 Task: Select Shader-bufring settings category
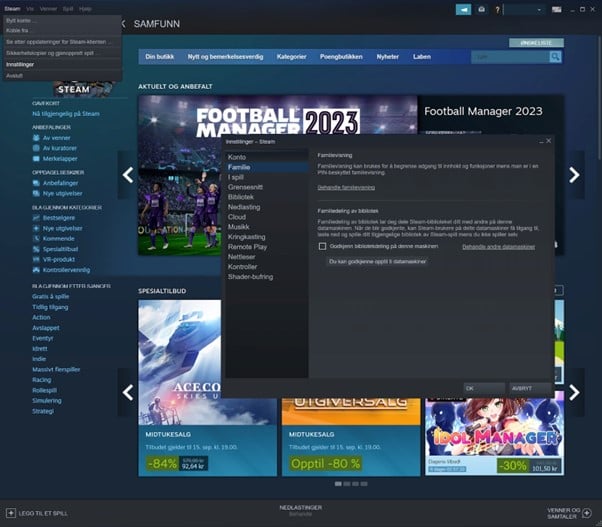[x=267, y=277]
